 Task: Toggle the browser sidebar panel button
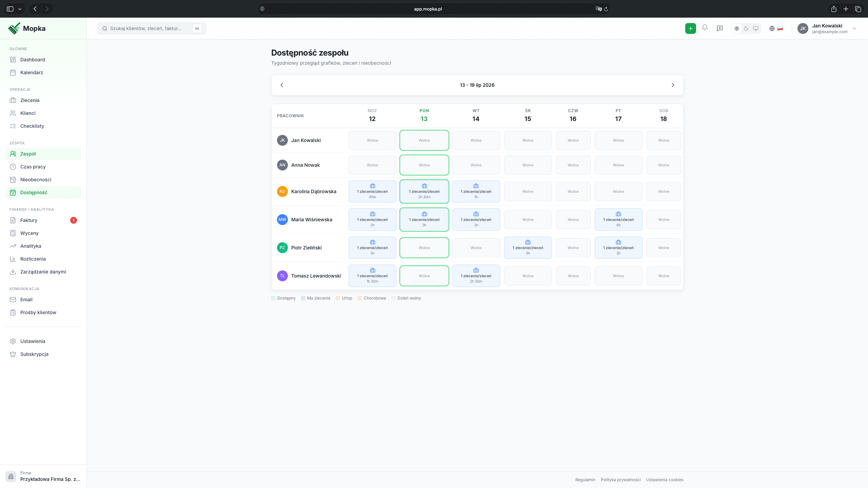coord(10,9)
